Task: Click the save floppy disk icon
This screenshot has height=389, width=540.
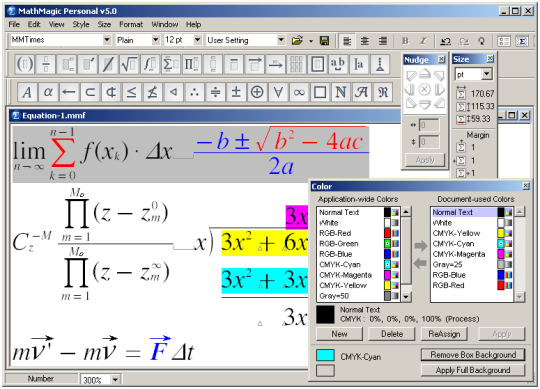Action: (324, 41)
